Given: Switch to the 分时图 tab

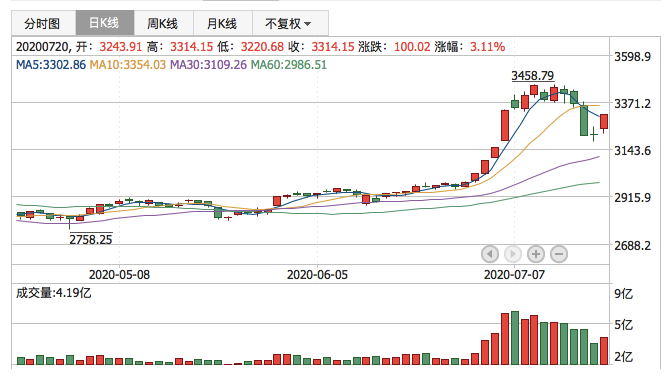Looking at the screenshot, I should click(x=43, y=23).
